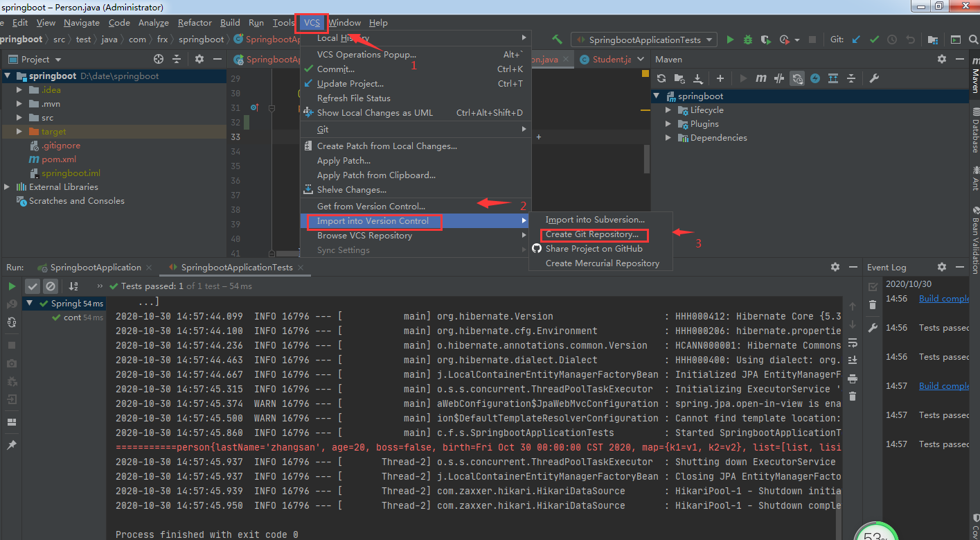Pin Run tab with pin icon
Screen dimensions: 980x540
point(12,444)
